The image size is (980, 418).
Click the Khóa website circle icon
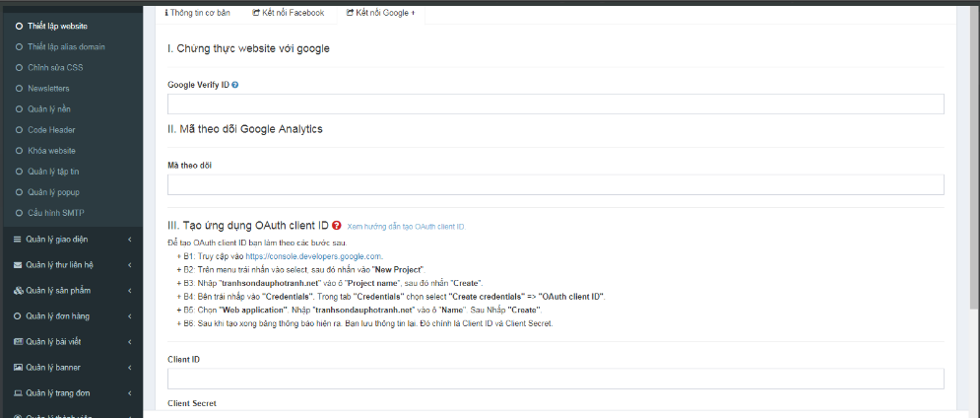tap(19, 151)
